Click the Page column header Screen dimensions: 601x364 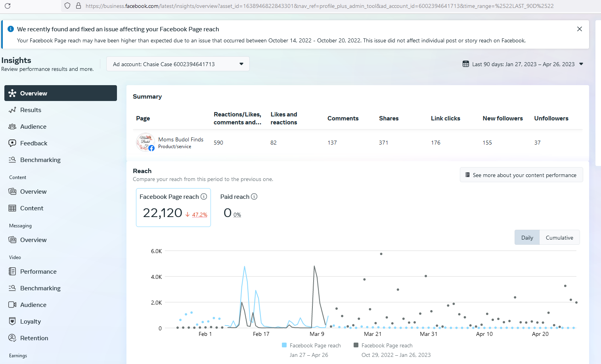click(x=143, y=118)
